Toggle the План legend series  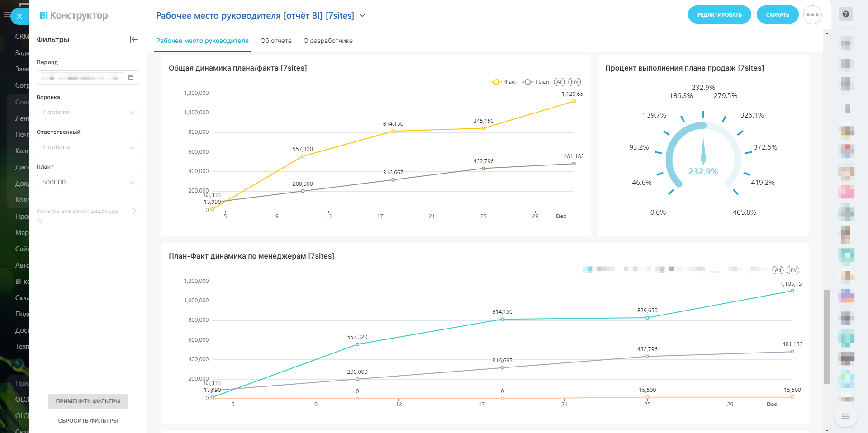[x=536, y=82]
